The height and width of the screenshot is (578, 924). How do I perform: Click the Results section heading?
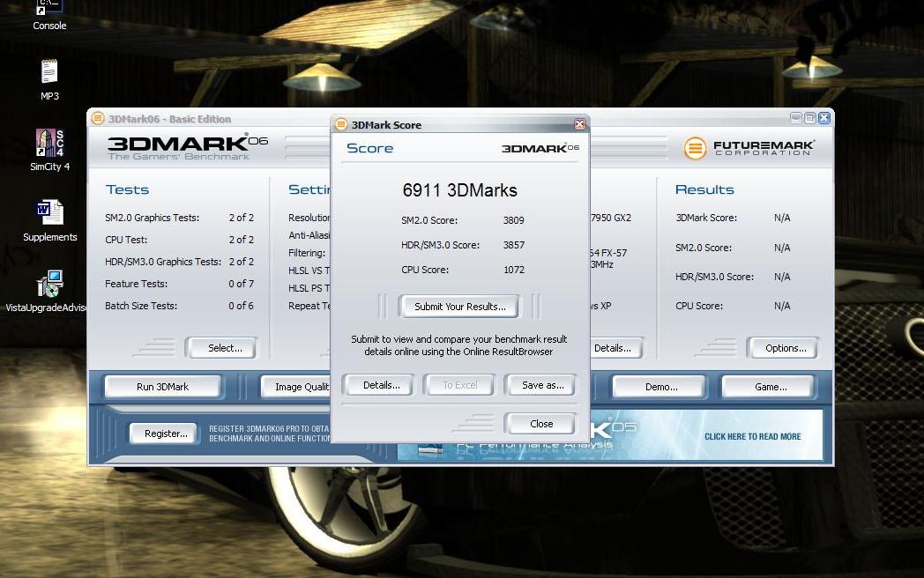pos(704,189)
